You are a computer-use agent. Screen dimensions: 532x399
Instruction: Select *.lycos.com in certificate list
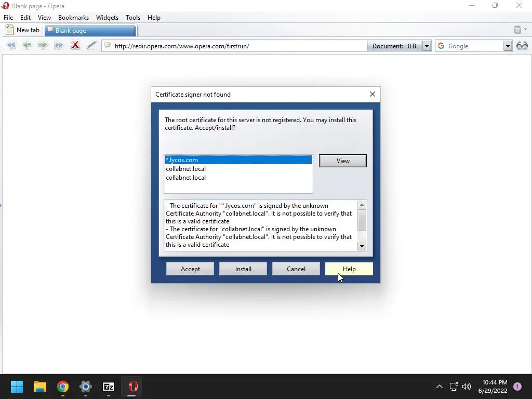point(238,160)
